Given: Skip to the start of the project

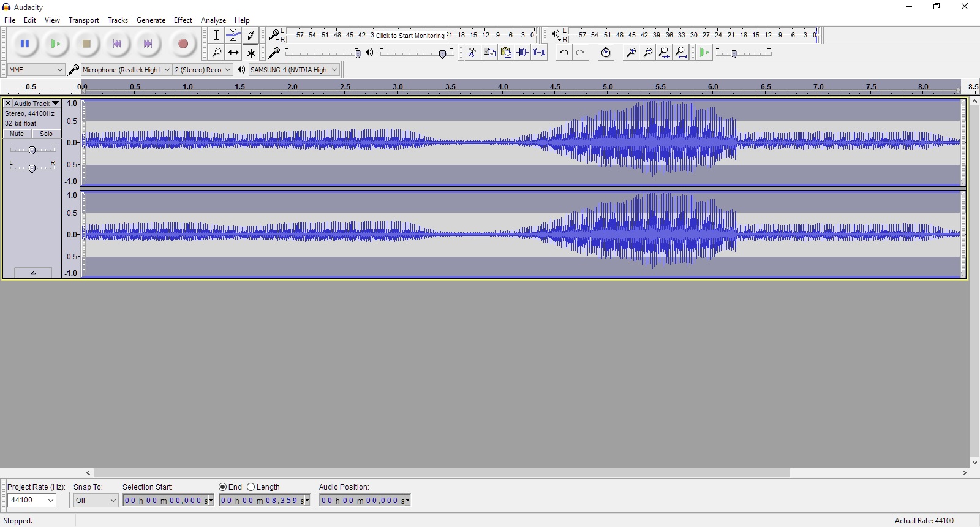Looking at the screenshot, I should pyautogui.click(x=117, y=44).
